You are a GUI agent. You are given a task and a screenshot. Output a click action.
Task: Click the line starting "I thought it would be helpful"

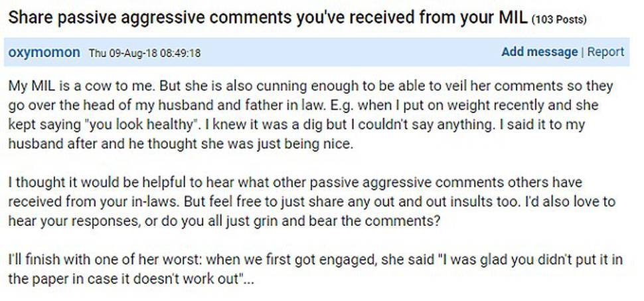coord(295,182)
